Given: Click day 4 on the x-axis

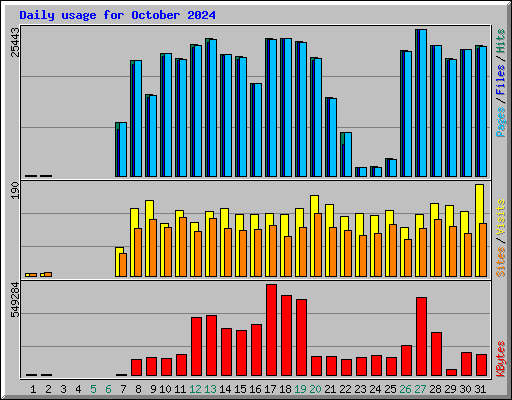Looking at the screenshot, I should [78, 389].
